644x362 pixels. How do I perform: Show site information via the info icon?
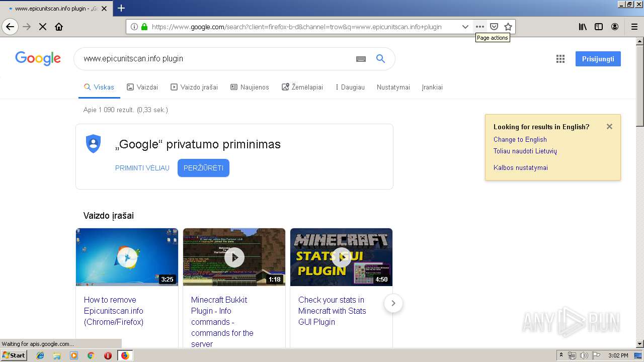(x=134, y=27)
